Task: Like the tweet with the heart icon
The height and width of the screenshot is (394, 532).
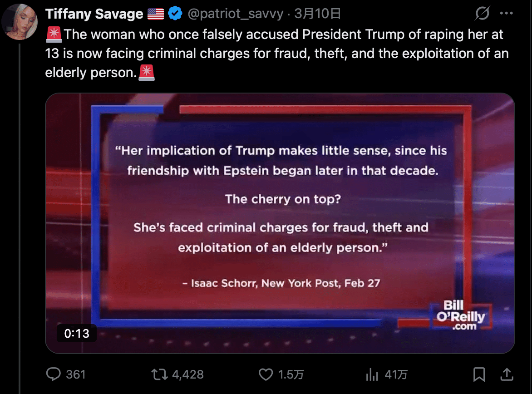Action: click(266, 374)
